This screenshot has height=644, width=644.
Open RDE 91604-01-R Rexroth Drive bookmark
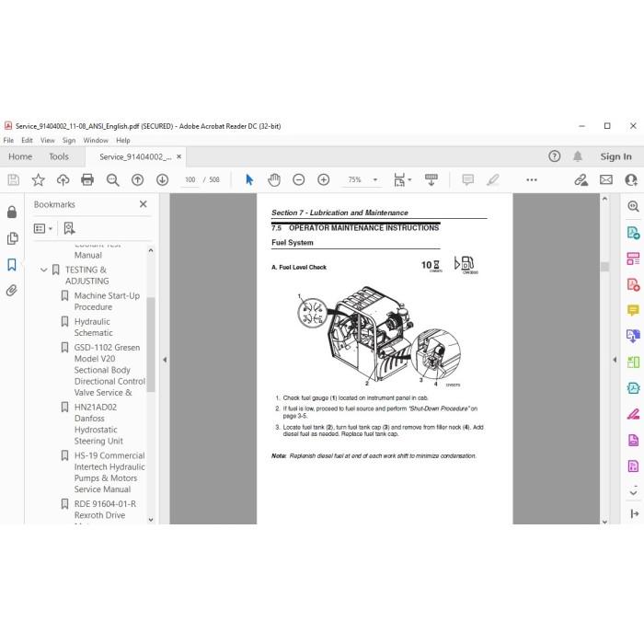[105, 510]
